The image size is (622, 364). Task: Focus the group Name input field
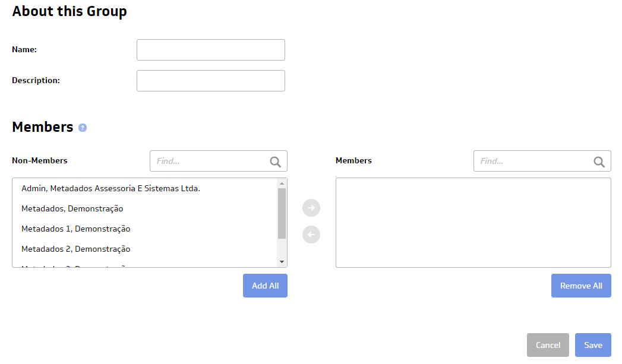pyautogui.click(x=211, y=50)
